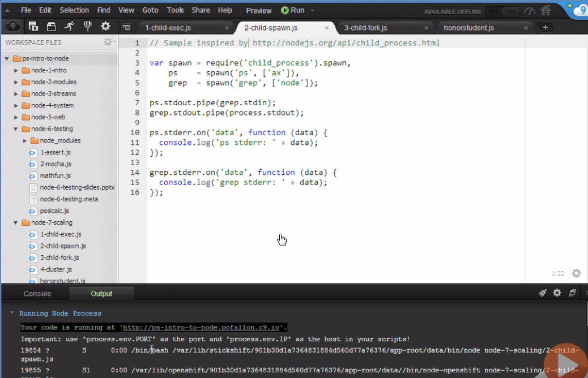Click the icon beside node-6-testing-slides.pptx
This screenshot has width=588, height=378.
(x=33, y=187)
